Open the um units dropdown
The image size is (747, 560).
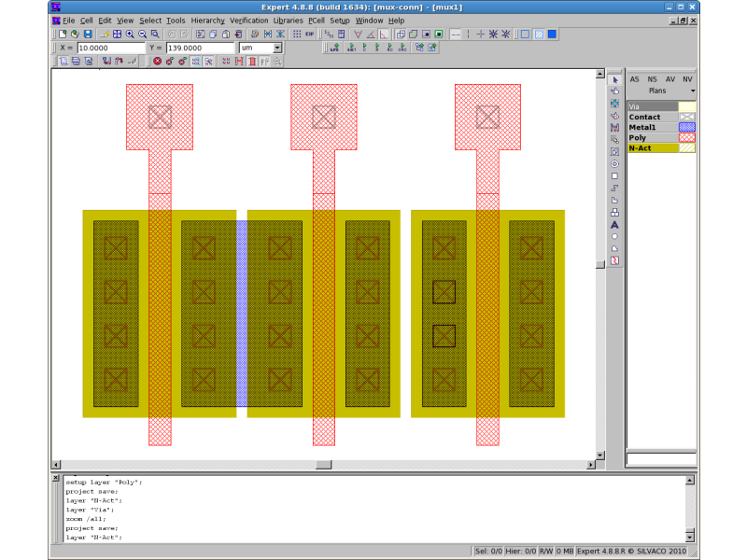277,48
